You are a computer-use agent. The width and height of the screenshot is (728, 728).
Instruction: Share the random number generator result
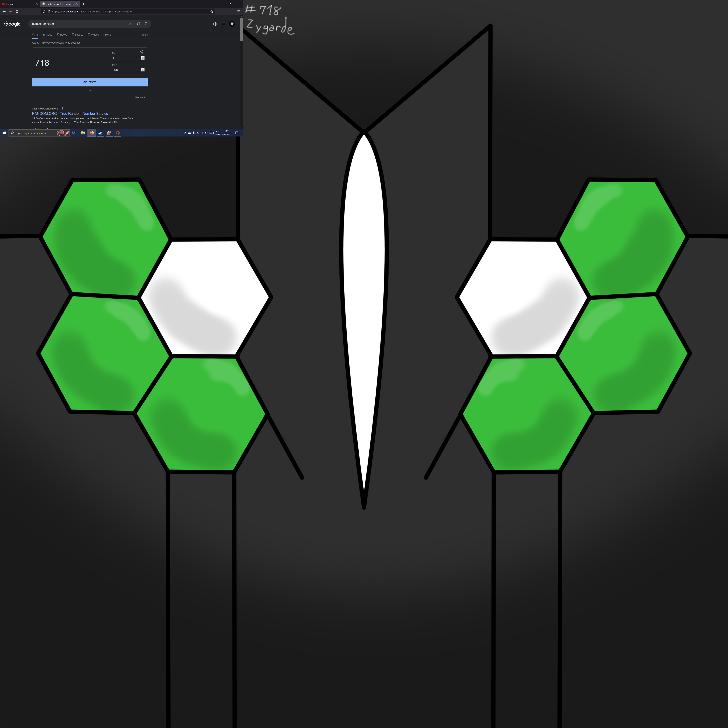click(x=141, y=52)
